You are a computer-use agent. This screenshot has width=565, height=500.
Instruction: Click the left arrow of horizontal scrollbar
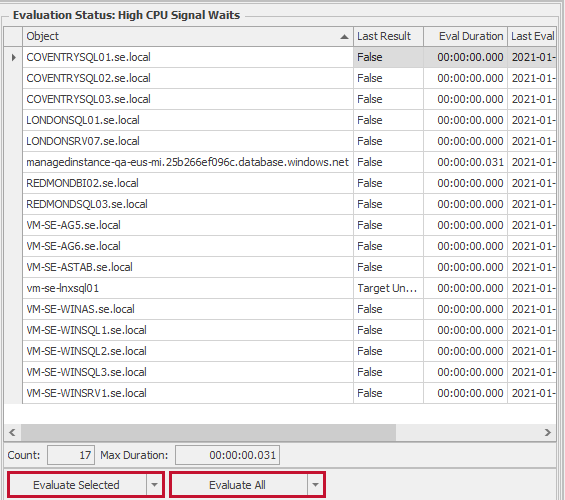tap(12, 432)
